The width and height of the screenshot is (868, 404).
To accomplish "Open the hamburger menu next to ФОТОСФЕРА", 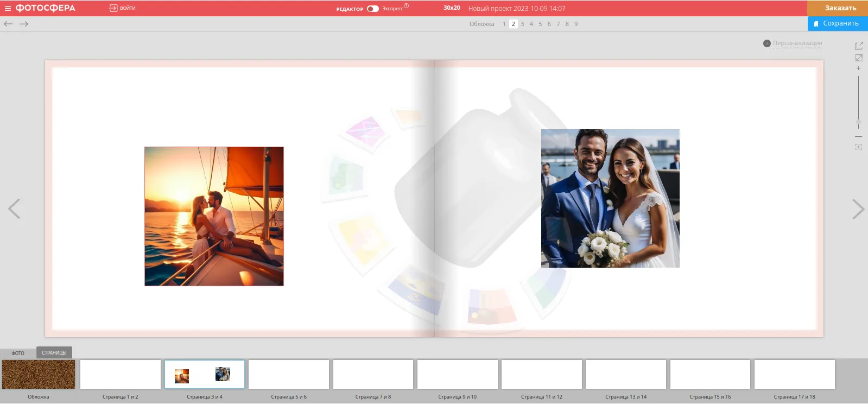I will pos(8,8).
